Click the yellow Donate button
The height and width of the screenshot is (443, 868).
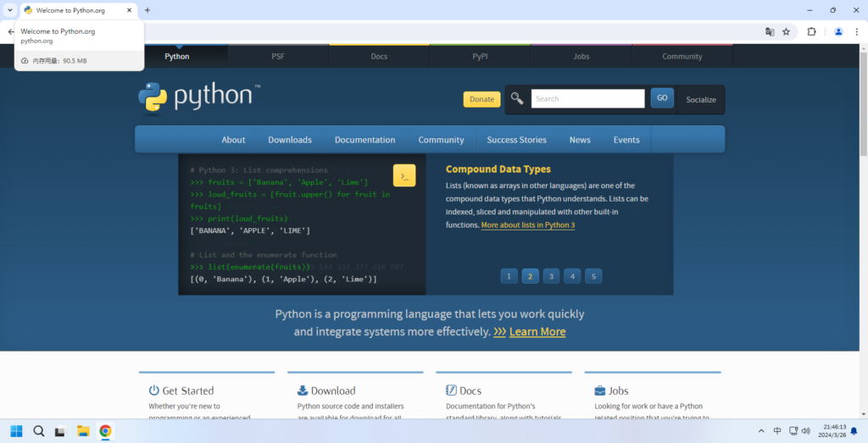coord(481,99)
